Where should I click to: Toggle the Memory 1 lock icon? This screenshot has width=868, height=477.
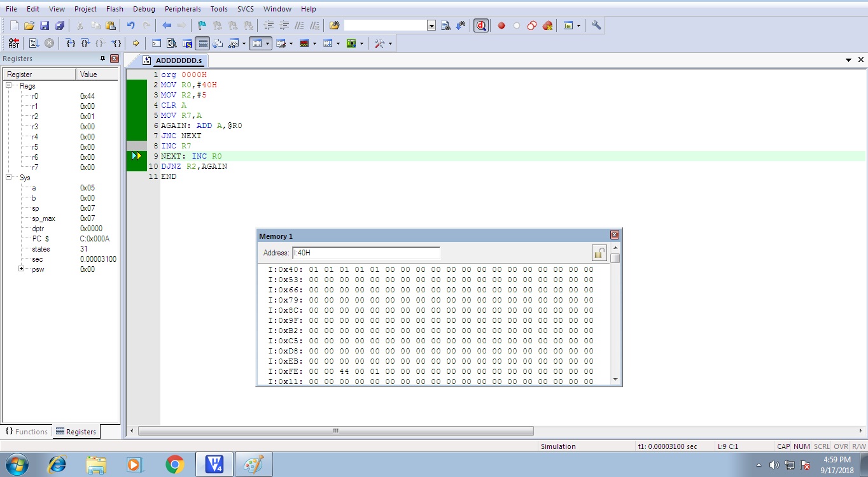click(599, 253)
